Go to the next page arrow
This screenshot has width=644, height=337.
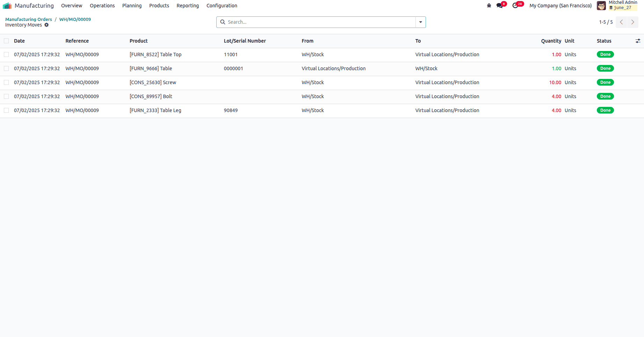click(x=633, y=22)
